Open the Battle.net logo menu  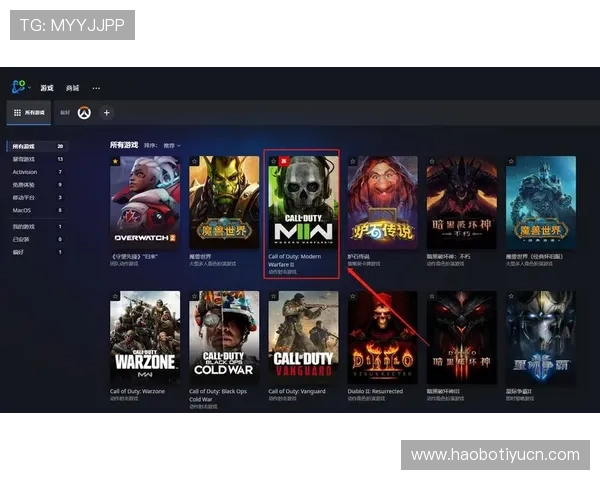(x=19, y=87)
